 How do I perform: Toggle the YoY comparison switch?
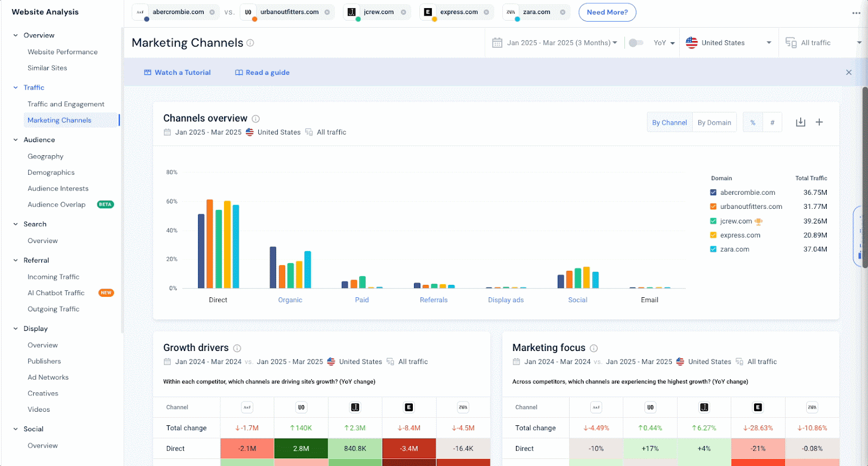pyautogui.click(x=636, y=43)
